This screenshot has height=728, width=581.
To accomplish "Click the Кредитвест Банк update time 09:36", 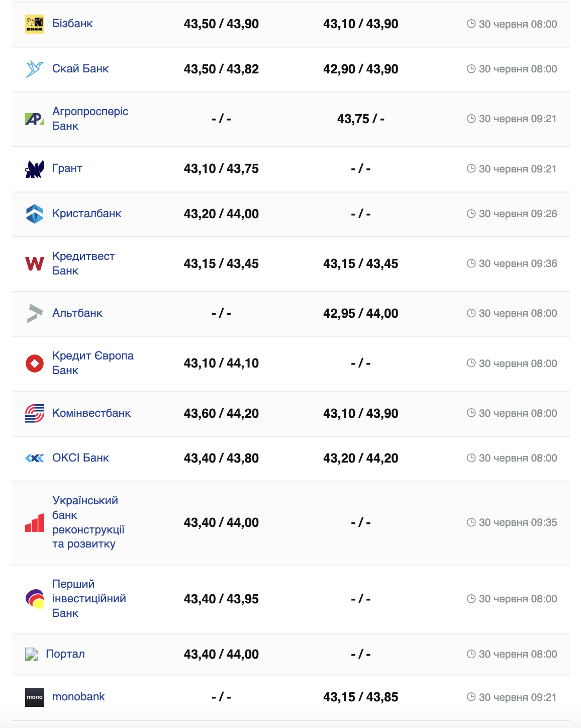I will point(518,263).
